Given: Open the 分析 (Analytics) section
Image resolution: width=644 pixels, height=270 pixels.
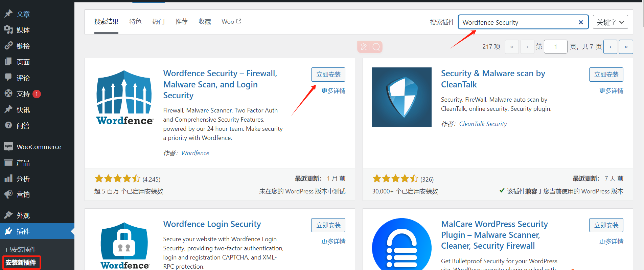Looking at the screenshot, I should [23, 178].
